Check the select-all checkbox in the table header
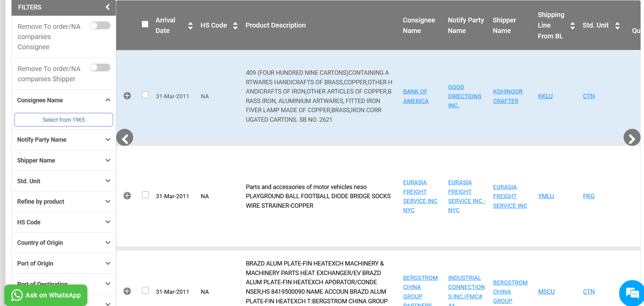The image size is (644, 306). (145, 24)
